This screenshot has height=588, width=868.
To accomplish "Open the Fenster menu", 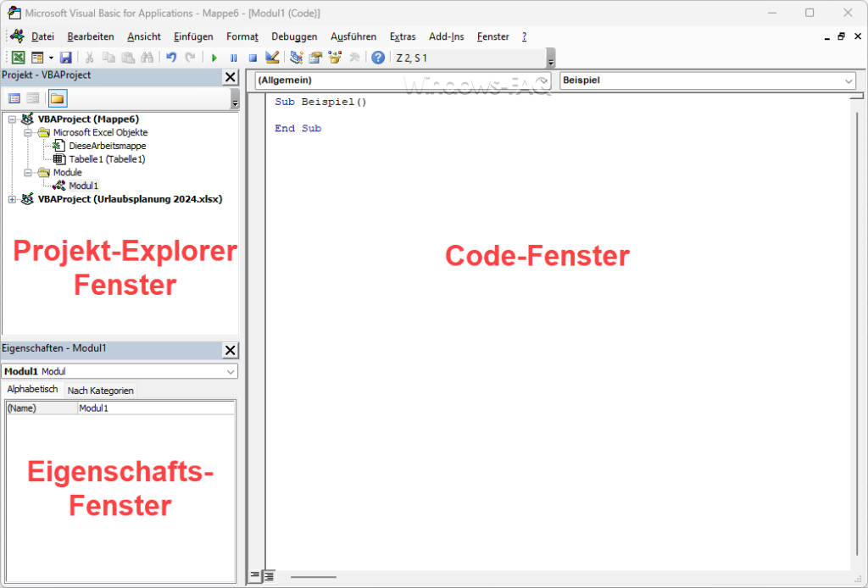I will [x=492, y=36].
